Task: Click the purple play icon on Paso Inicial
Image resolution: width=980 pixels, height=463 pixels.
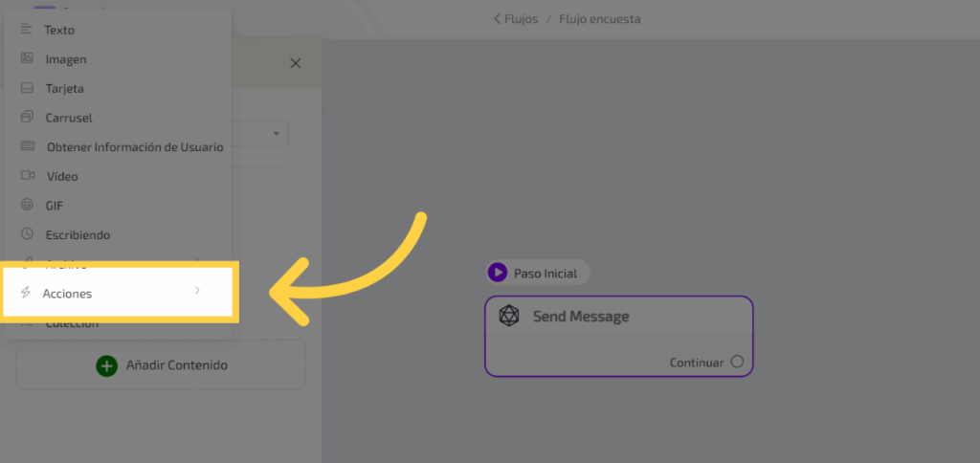Action: click(x=498, y=273)
